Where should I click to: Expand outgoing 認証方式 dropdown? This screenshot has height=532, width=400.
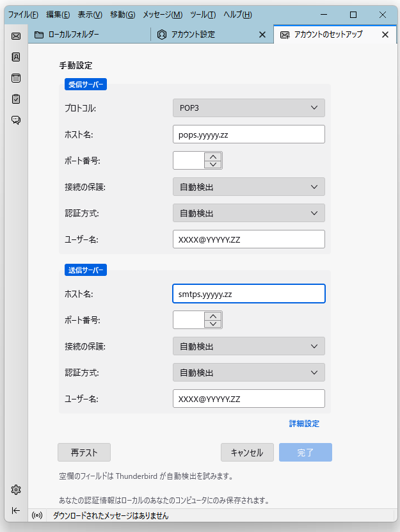coord(249,373)
